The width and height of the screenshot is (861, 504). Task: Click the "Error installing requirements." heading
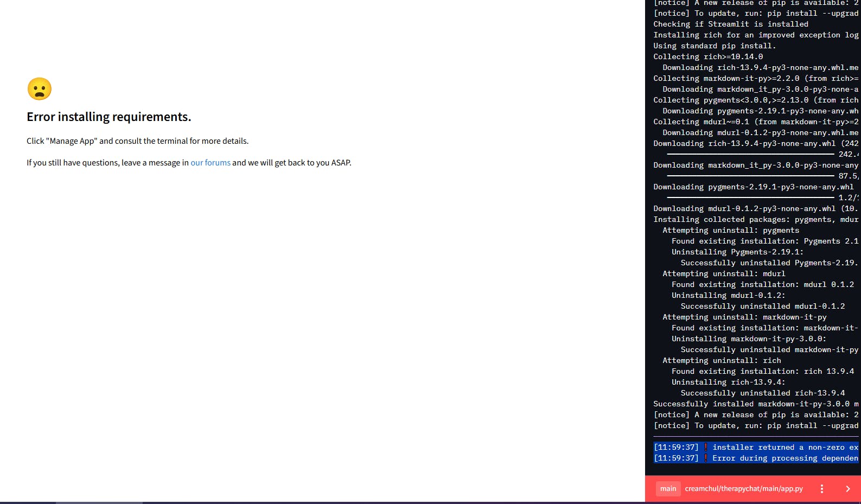[x=109, y=117]
